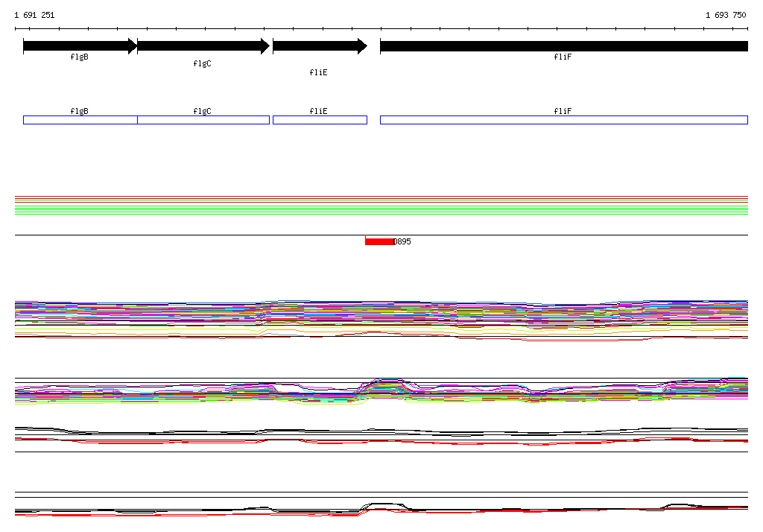This screenshot has width=763, height=532.
Task: Select the flgB blue outlined box
Action: [80, 120]
